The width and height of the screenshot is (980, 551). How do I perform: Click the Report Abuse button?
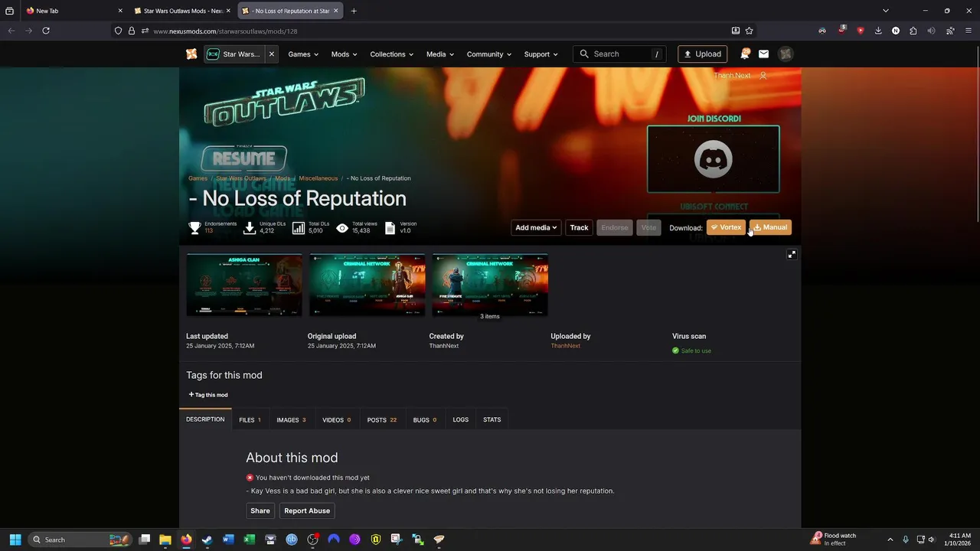307,510
